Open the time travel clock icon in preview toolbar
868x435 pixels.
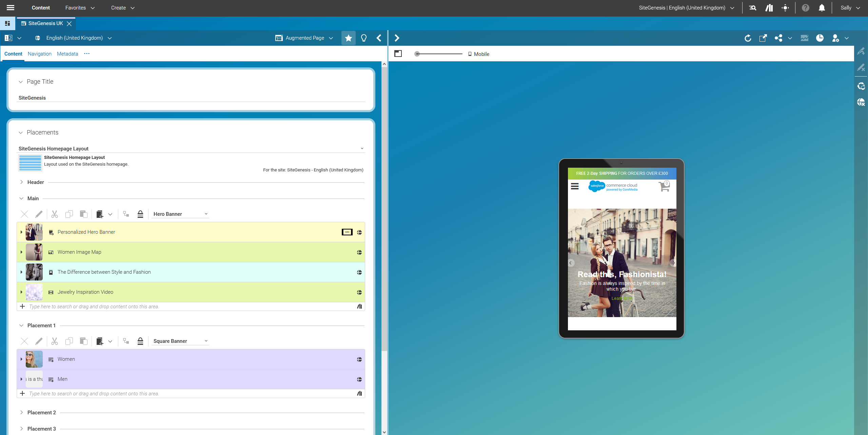tap(820, 38)
